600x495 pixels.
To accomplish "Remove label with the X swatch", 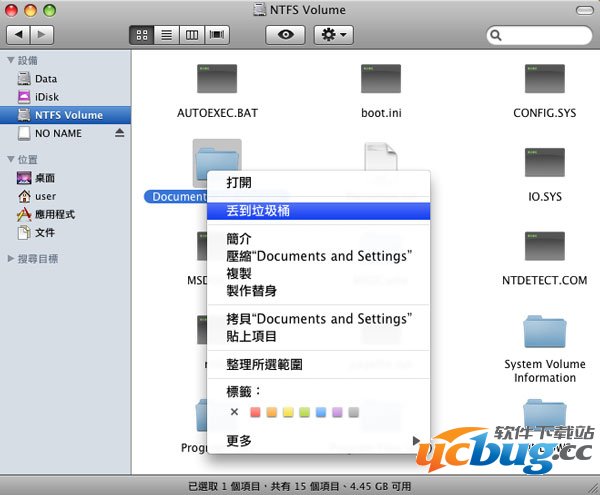I will [x=234, y=412].
